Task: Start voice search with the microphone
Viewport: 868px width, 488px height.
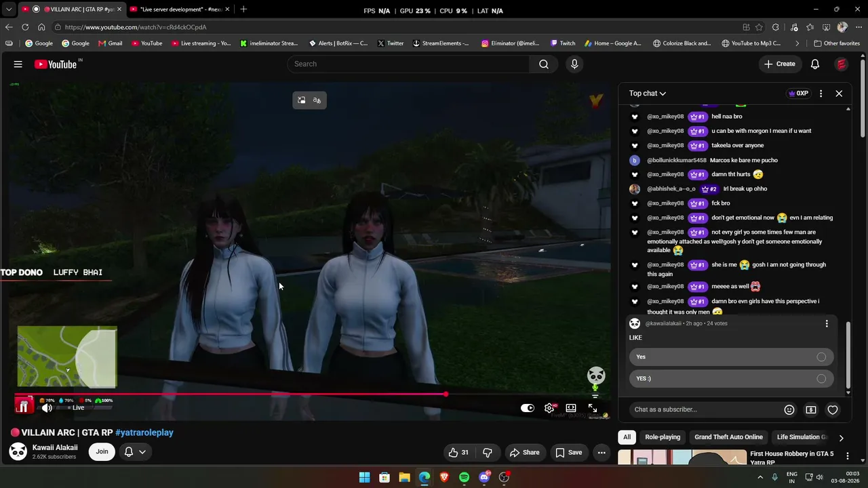Action: (x=574, y=64)
